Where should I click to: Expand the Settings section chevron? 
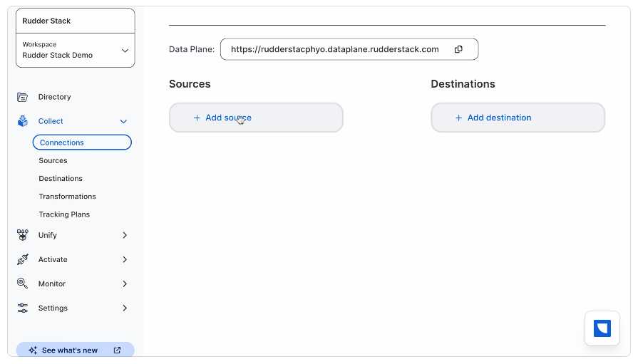(x=125, y=308)
